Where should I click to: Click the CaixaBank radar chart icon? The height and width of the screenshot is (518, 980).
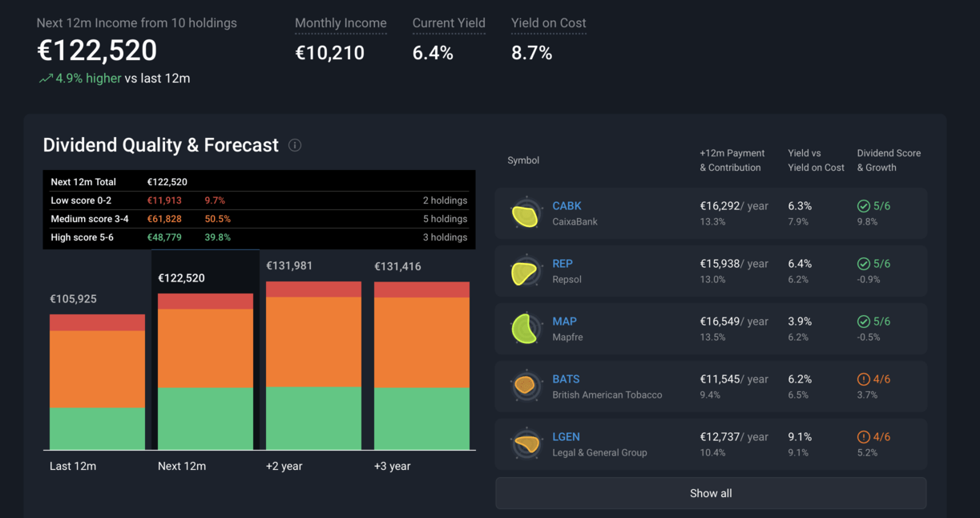coord(525,214)
